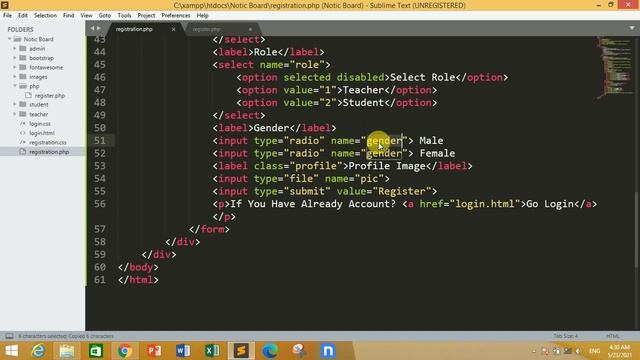Image resolution: width=640 pixels, height=360 pixels.
Task: Click the bootstrap folder icon
Action: coord(23,58)
